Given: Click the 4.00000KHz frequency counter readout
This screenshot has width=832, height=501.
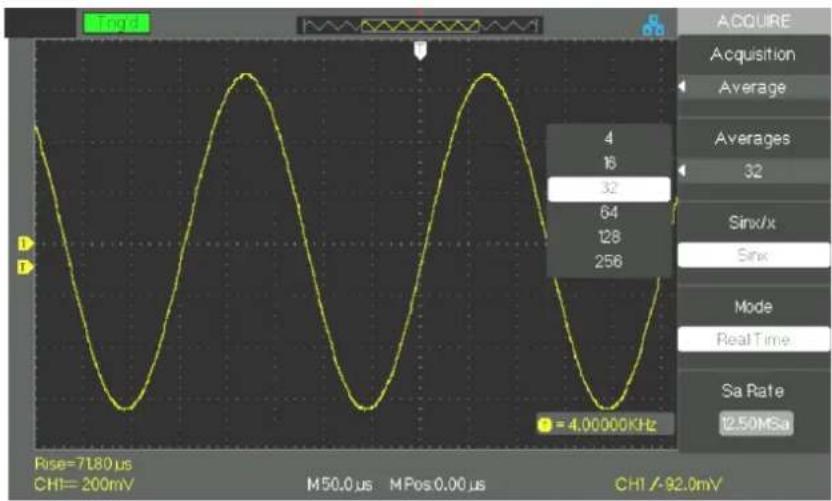Looking at the screenshot, I should tap(605, 425).
